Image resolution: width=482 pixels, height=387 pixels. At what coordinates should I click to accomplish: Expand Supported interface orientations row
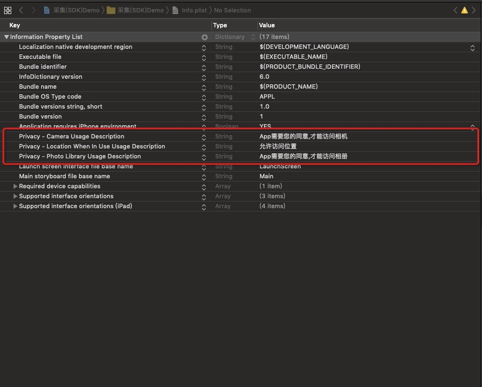pyautogui.click(x=15, y=196)
